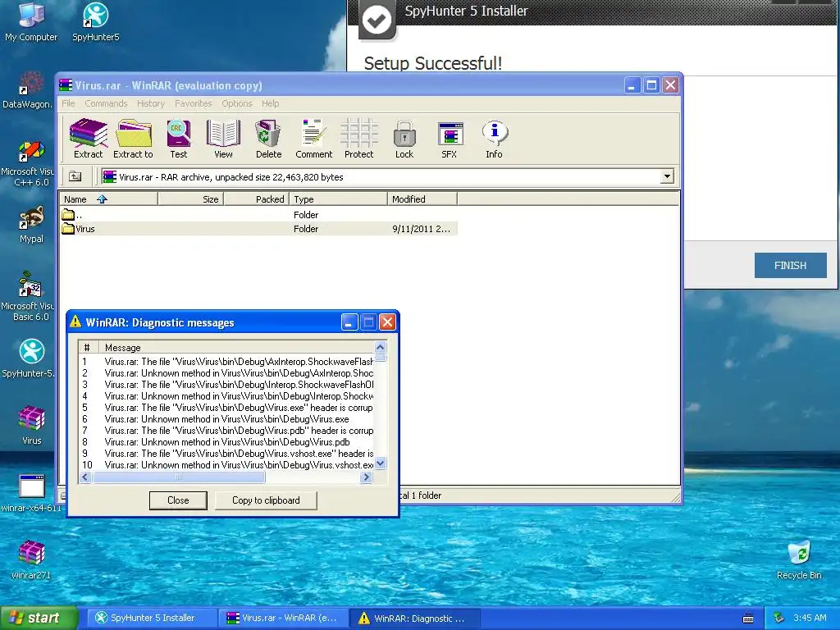This screenshot has width=840, height=630.
Task: Sort file list by Name column
Action: point(108,199)
